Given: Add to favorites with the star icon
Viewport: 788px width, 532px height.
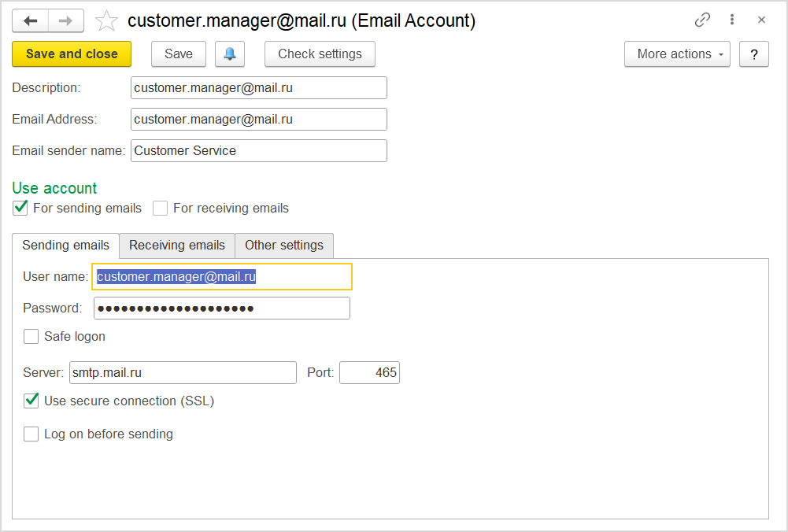Looking at the screenshot, I should click(x=106, y=21).
